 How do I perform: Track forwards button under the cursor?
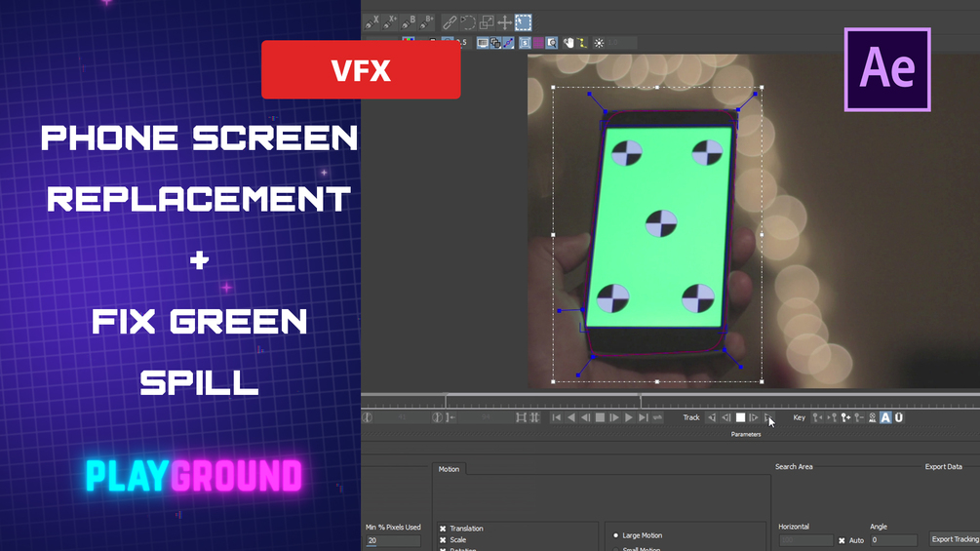[x=768, y=417]
